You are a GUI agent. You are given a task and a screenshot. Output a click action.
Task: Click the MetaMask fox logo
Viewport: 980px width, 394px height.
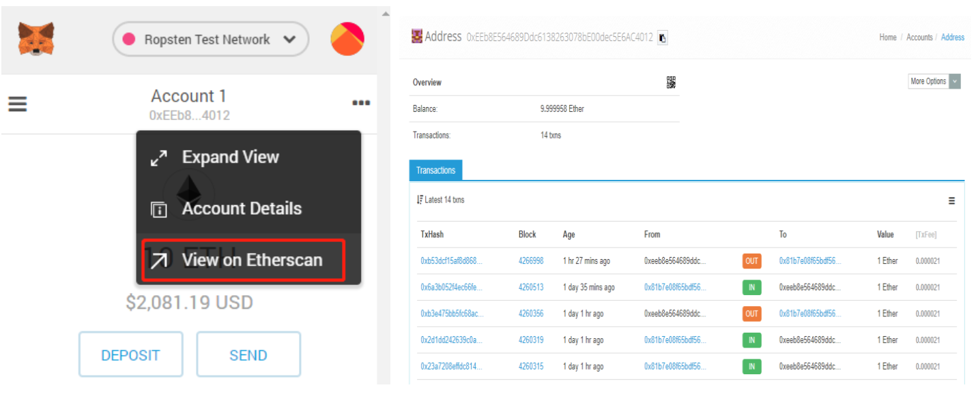pyautogui.click(x=36, y=39)
